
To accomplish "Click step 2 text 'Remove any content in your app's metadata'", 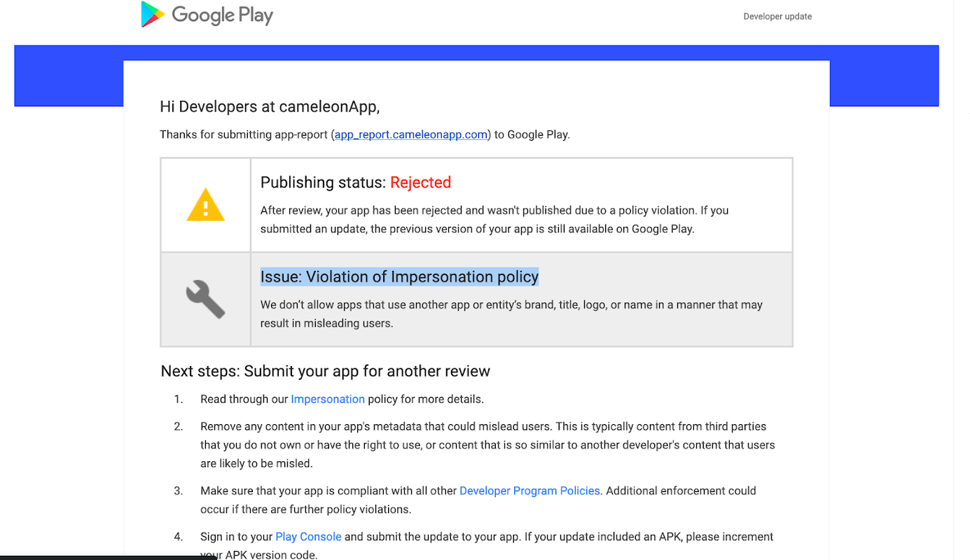I will 487,444.
